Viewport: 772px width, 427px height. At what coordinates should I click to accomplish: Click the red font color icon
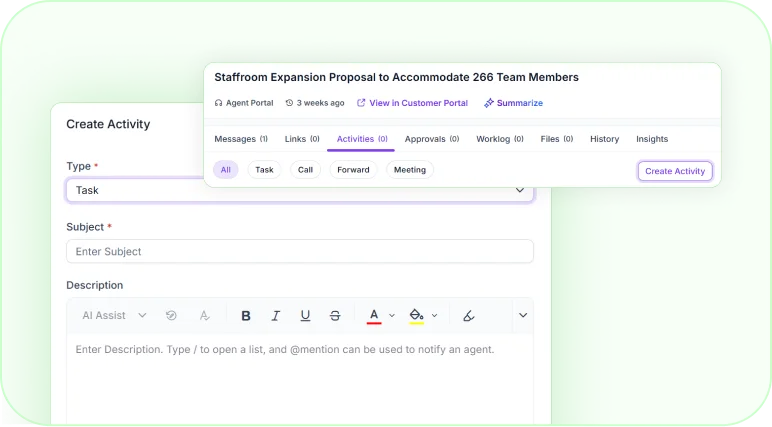point(374,316)
